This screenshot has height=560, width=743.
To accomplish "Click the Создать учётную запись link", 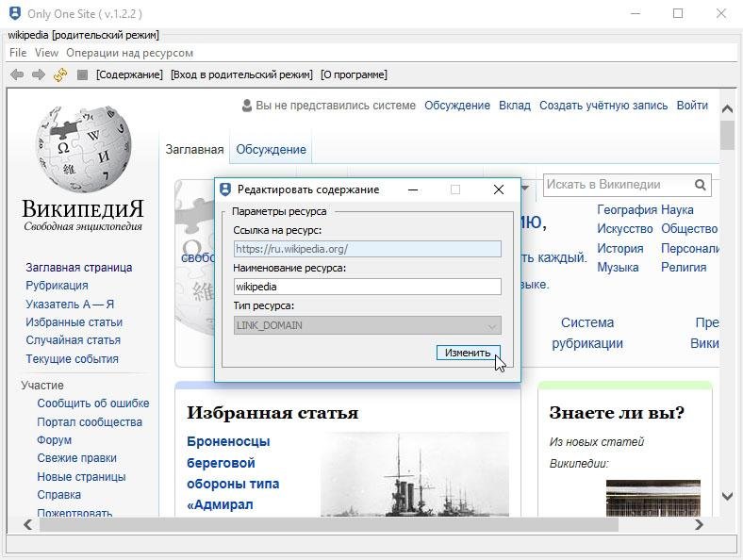I will pos(603,106).
